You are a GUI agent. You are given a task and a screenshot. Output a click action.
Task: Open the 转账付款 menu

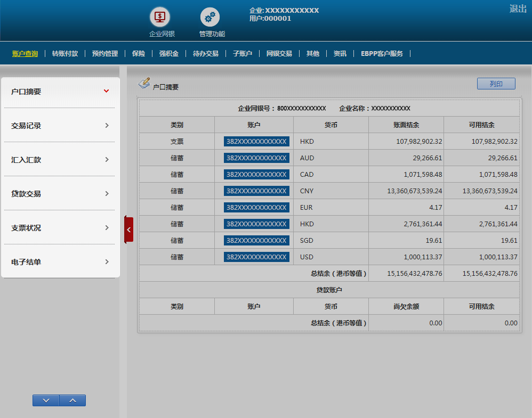pos(65,54)
